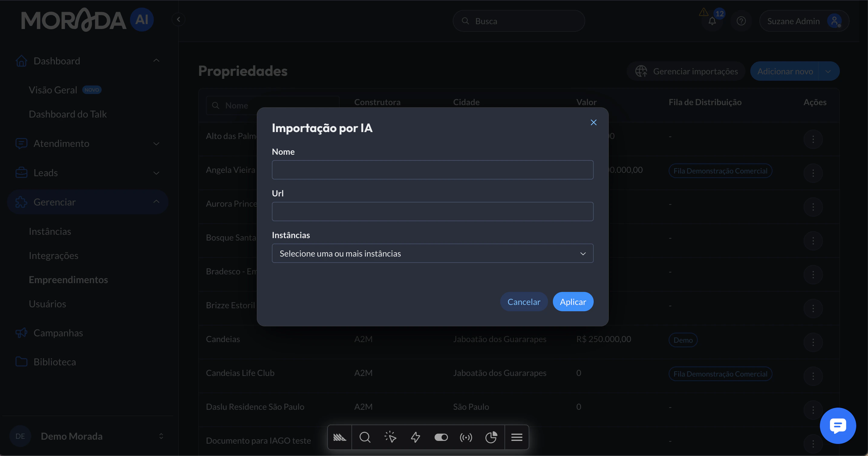Open the chat support bubble
The height and width of the screenshot is (456, 868).
[x=838, y=425]
